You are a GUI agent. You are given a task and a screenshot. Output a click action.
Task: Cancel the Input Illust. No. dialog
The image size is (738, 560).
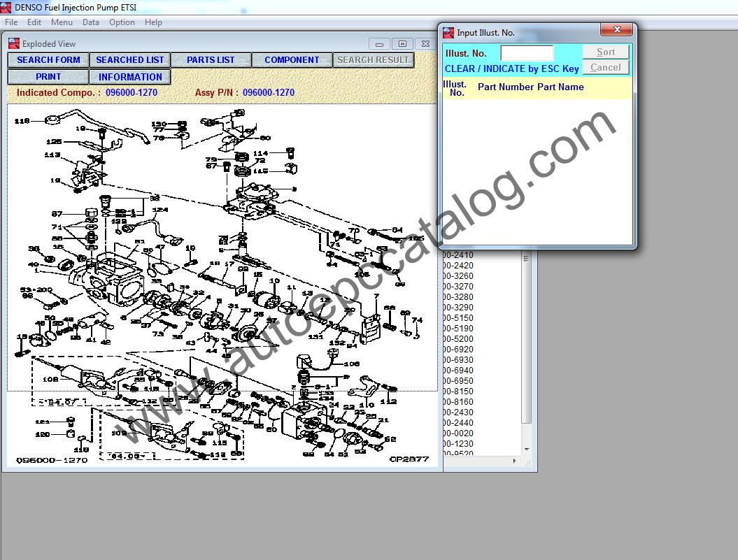point(604,67)
